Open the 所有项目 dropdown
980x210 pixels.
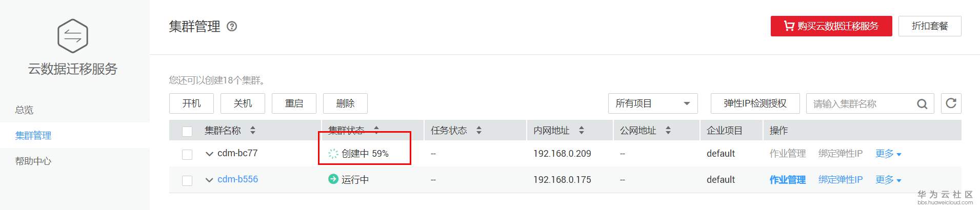(653, 103)
